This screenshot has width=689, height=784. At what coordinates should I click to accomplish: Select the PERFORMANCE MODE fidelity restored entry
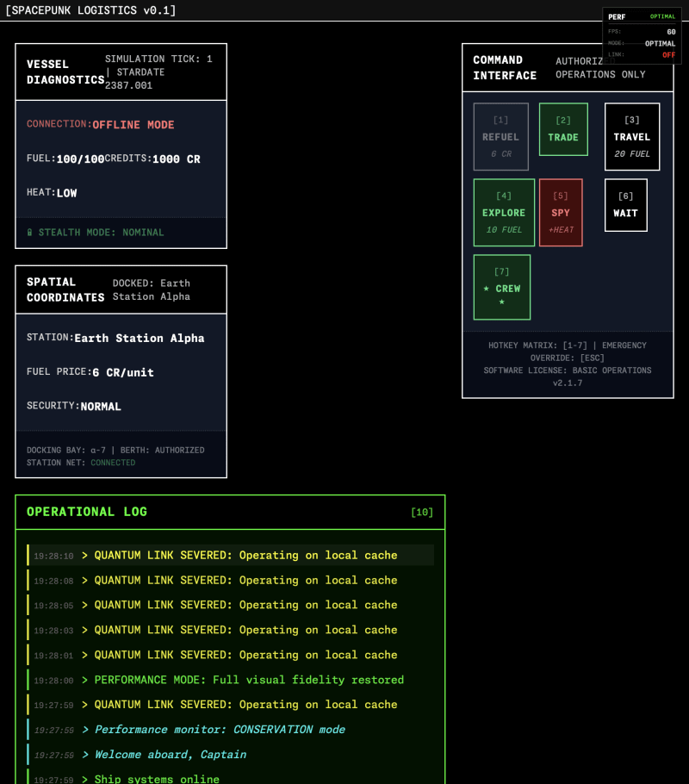coord(231,680)
